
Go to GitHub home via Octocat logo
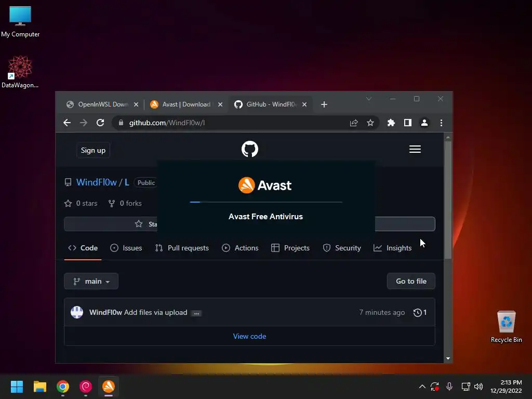(x=250, y=149)
